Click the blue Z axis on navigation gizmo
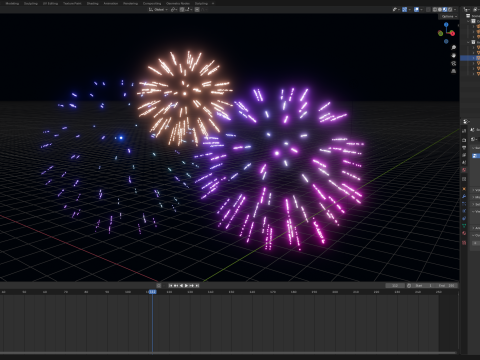This screenshot has width=480, height=360. pos(446,24)
